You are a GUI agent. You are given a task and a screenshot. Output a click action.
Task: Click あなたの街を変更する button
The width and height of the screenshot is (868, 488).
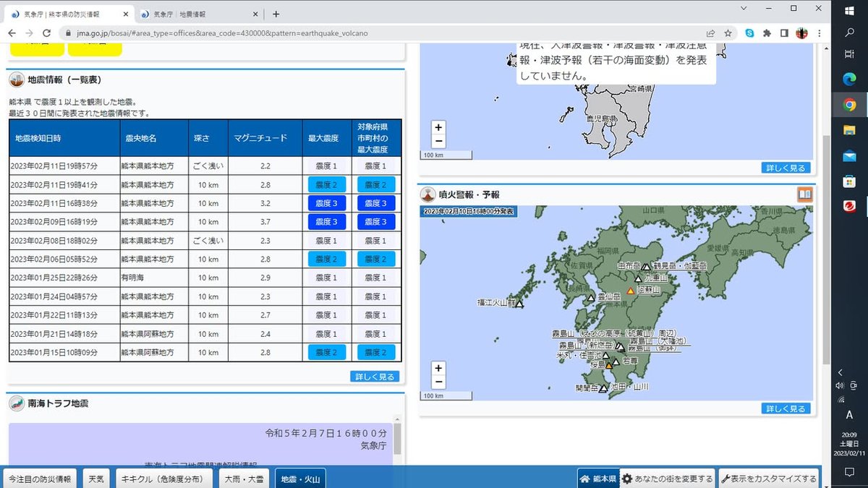[x=667, y=479]
